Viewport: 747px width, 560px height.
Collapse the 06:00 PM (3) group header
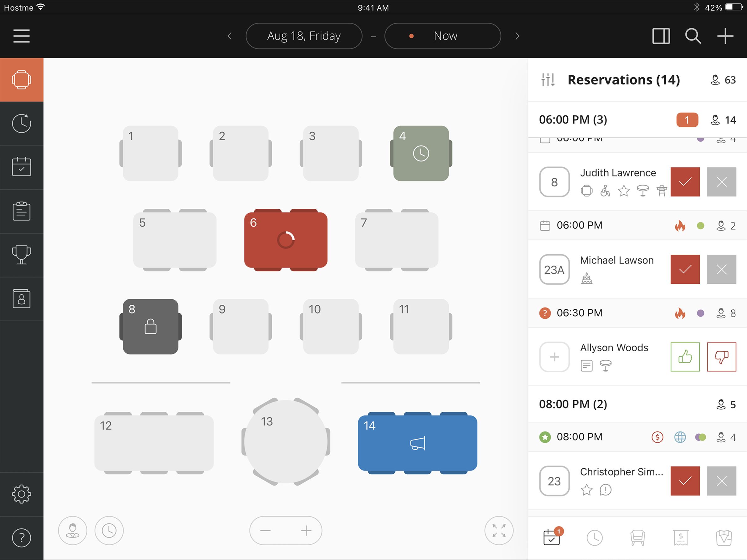click(637, 120)
